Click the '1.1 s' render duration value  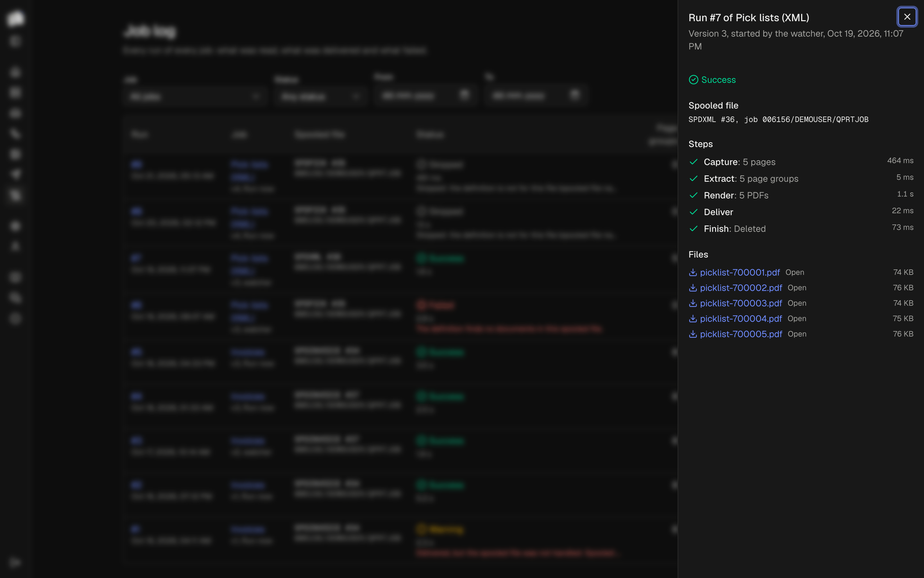[905, 194]
